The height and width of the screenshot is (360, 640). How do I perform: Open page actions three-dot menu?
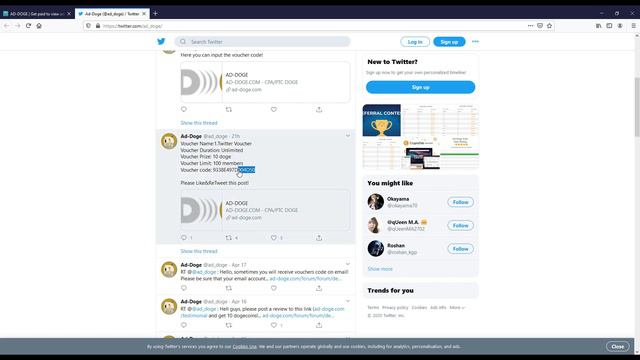pos(530,26)
